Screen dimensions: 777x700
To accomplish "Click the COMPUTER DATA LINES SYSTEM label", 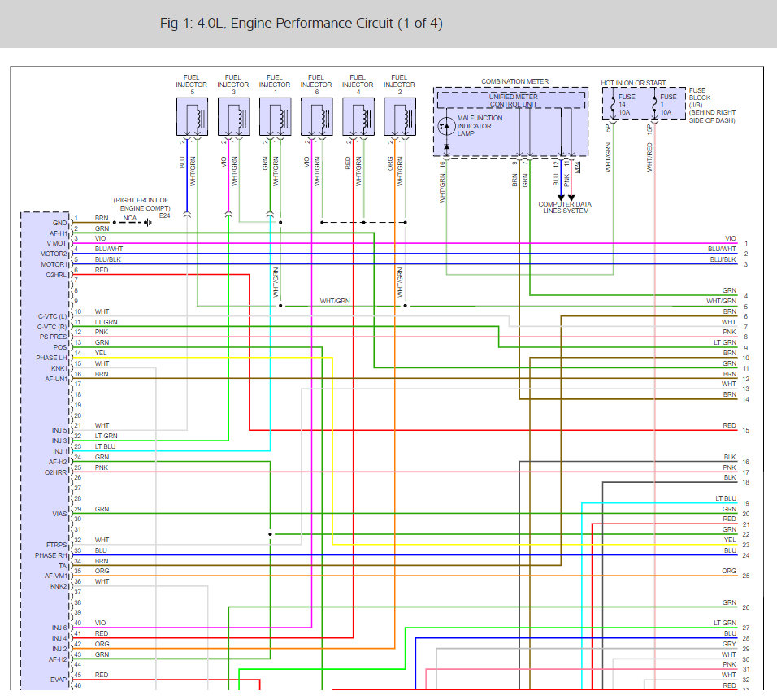I will point(565,207).
